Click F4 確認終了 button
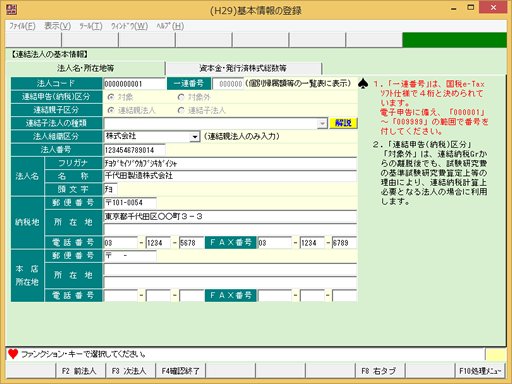 point(180,371)
